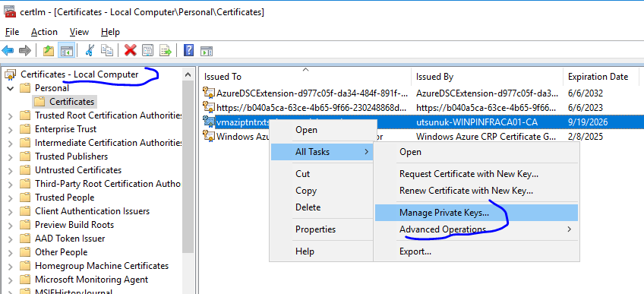This screenshot has height=294, width=644.
Task: Click the tree pane scrollbar up arrow
Action: click(x=188, y=74)
